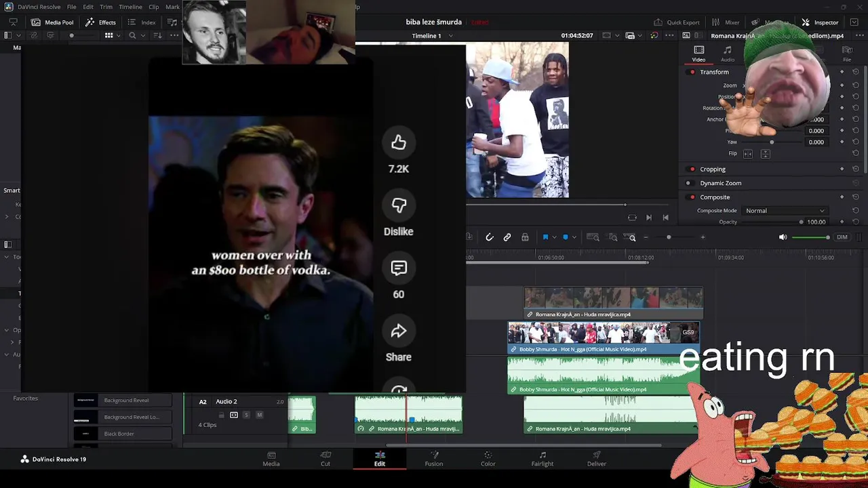Click the Flip horizontal icon
Viewport: 868px width, 488px height.
(x=748, y=154)
